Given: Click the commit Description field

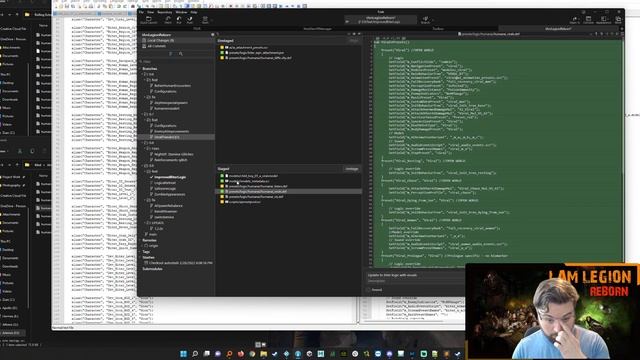Looking at the screenshot, I should [415, 281].
